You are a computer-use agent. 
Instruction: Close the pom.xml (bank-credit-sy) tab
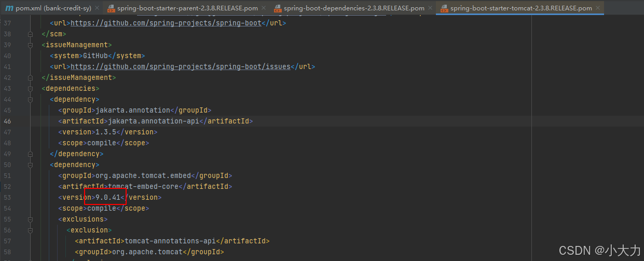pyautogui.click(x=97, y=8)
